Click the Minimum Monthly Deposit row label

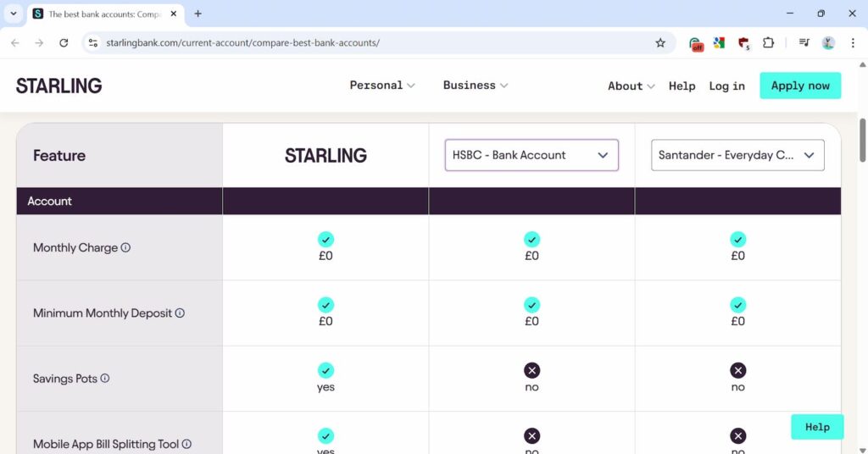tap(103, 313)
